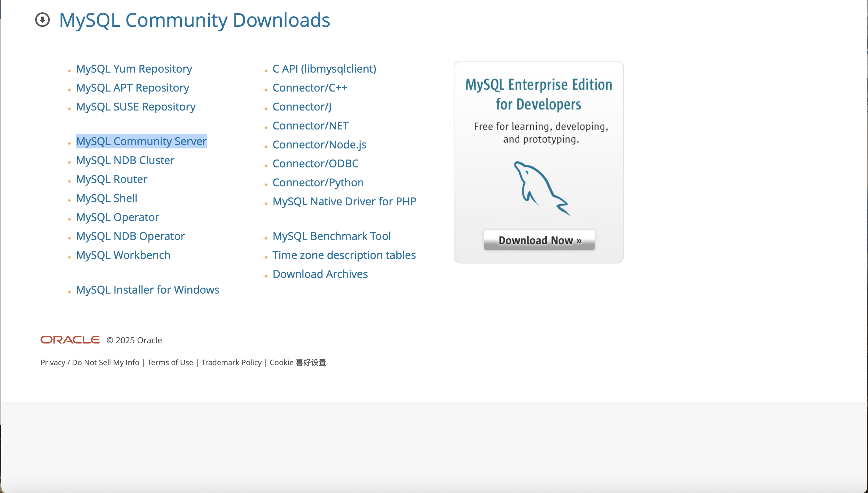The width and height of the screenshot is (868, 493).
Task: Click the MySQL dolphin logo image
Action: (x=541, y=188)
